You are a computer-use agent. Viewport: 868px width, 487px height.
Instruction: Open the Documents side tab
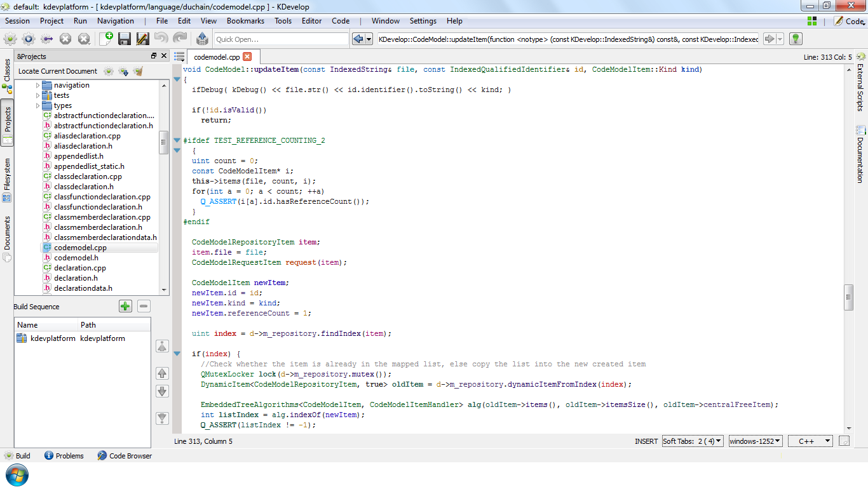point(7,238)
